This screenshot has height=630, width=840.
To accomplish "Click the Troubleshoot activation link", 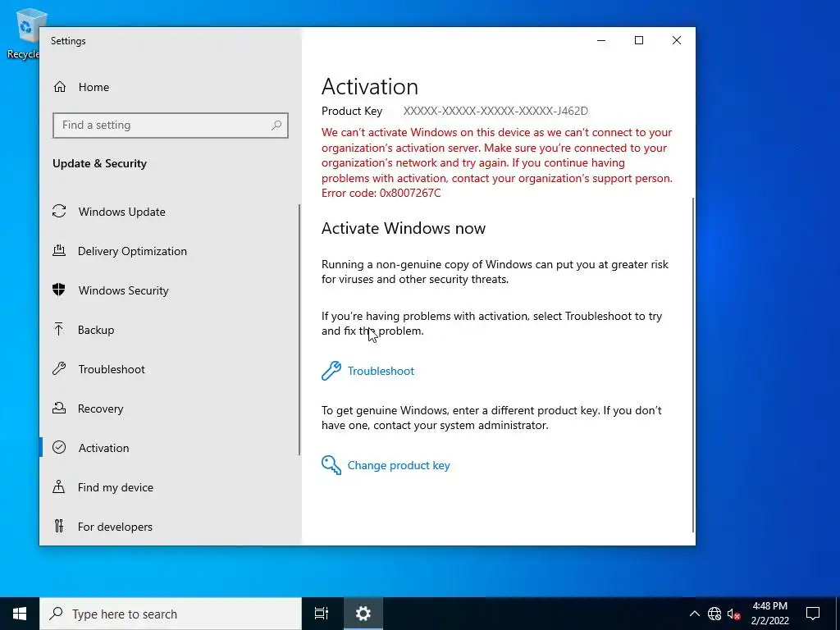I will 381,371.
